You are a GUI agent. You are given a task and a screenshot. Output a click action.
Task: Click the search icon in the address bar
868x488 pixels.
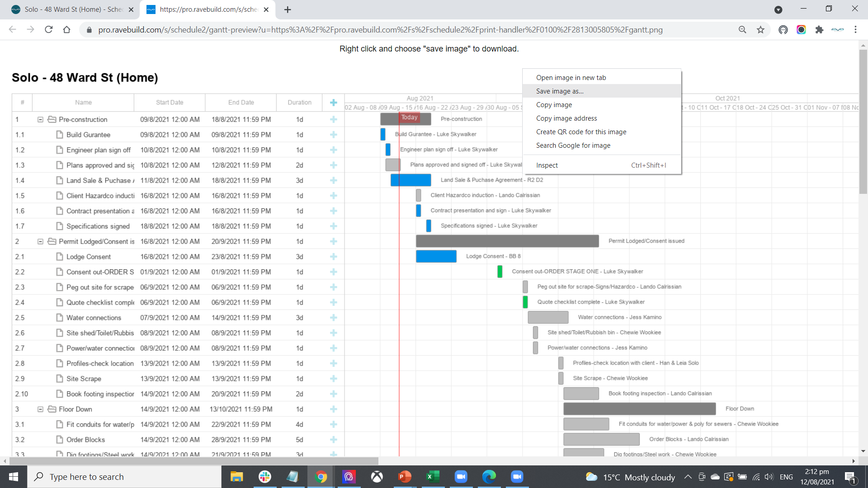pyautogui.click(x=742, y=30)
